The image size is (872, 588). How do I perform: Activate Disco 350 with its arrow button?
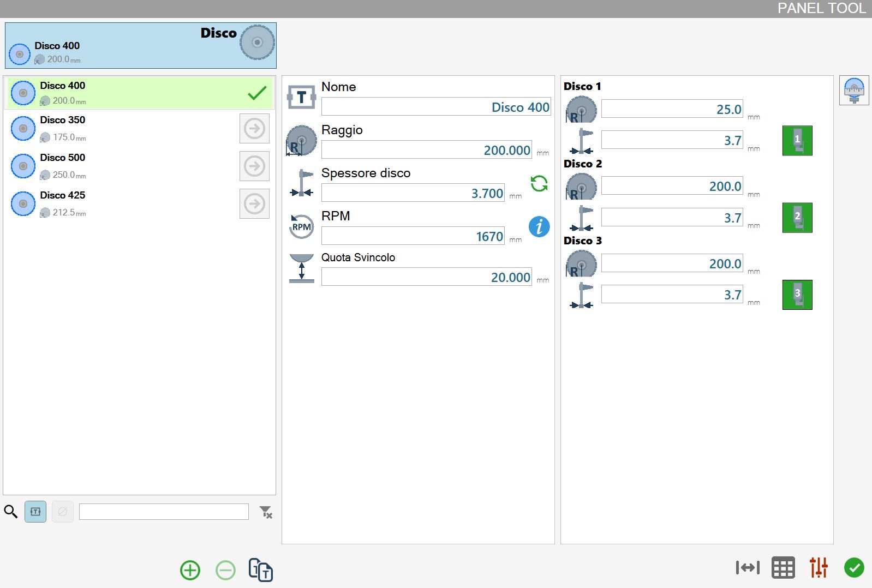[x=254, y=129]
